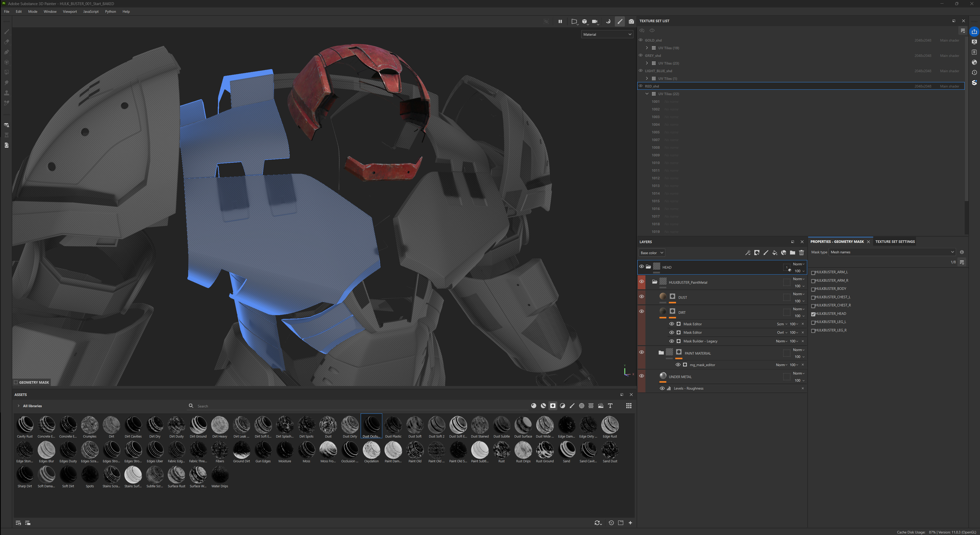Check the HULKBUSTER_BODY mesh checkbox
The width and height of the screenshot is (980, 535).
[x=813, y=289]
